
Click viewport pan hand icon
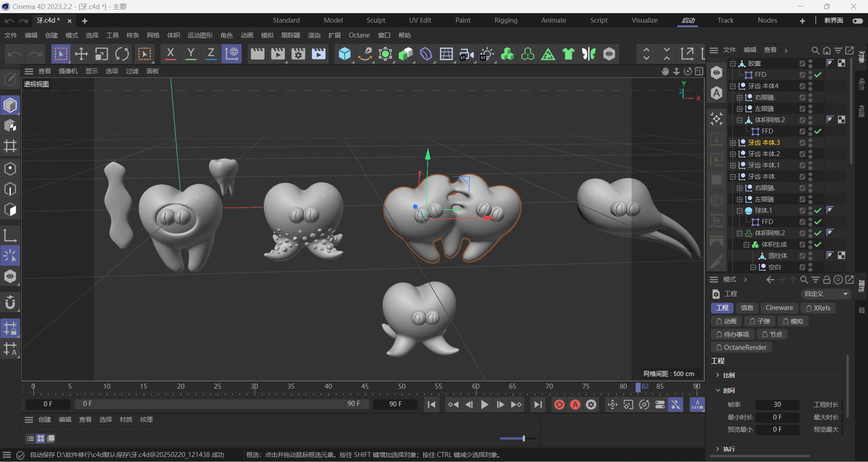665,71
